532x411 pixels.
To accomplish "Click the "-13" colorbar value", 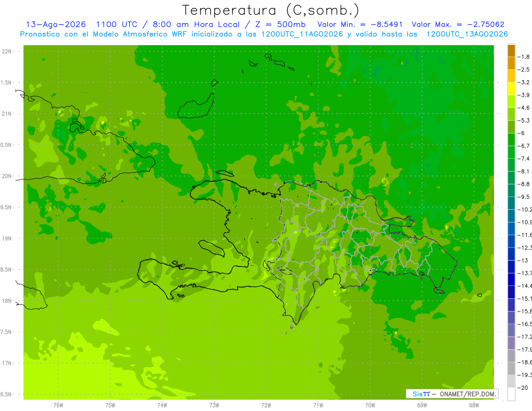I will (x=523, y=260).
